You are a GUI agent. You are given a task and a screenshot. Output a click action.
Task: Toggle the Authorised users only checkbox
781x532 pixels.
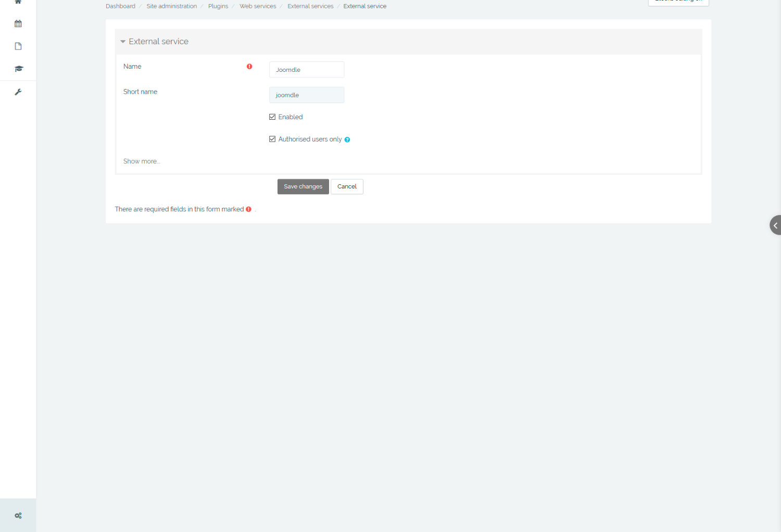pyautogui.click(x=272, y=139)
